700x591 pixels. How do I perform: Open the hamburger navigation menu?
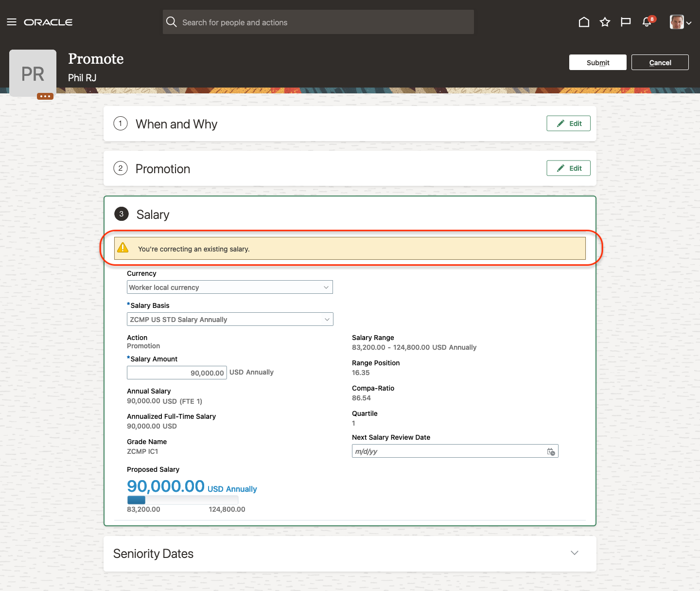(x=12, y=22)
